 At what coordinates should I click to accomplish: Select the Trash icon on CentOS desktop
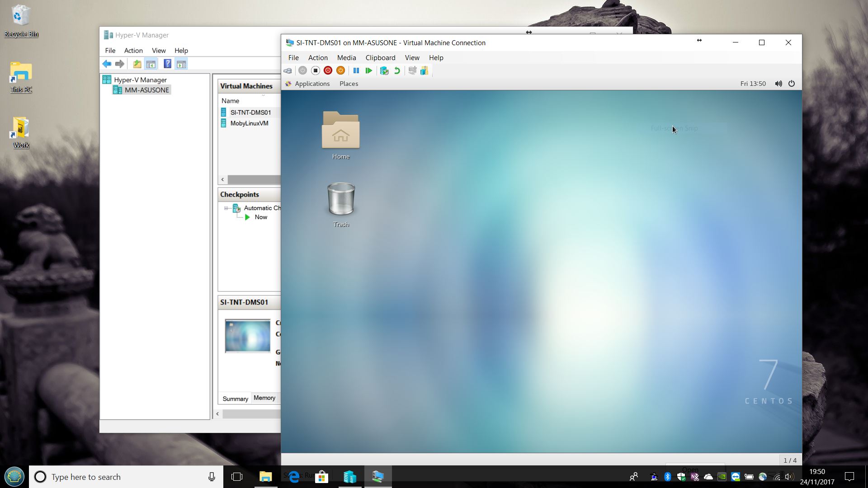click(341, 205)
